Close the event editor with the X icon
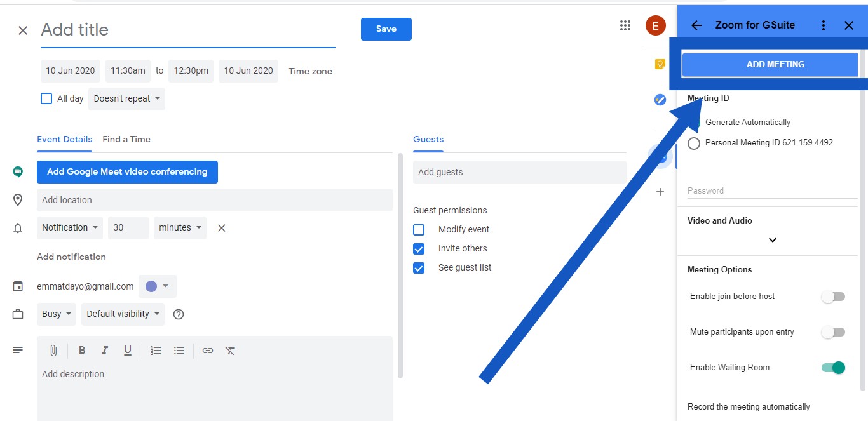868x421 pixels. (x=23, y=30)
